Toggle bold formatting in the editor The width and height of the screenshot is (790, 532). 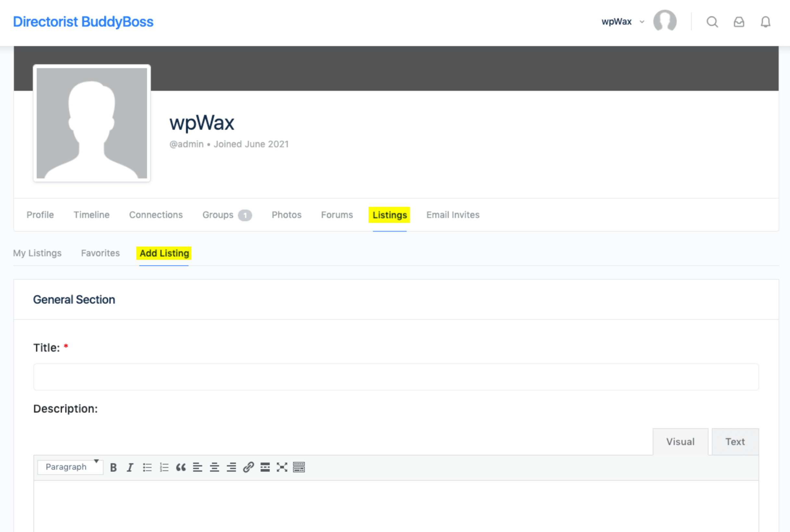pyautogui.click(x=113, y=467)
